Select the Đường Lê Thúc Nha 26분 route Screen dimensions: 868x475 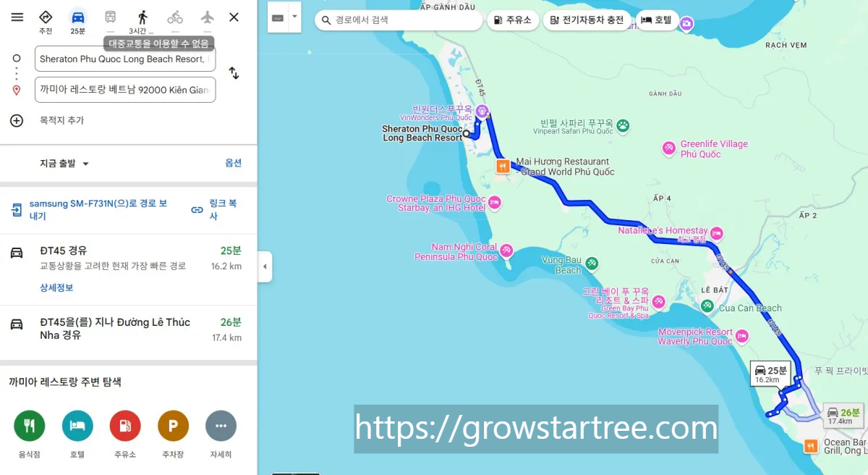pos(129,332)
